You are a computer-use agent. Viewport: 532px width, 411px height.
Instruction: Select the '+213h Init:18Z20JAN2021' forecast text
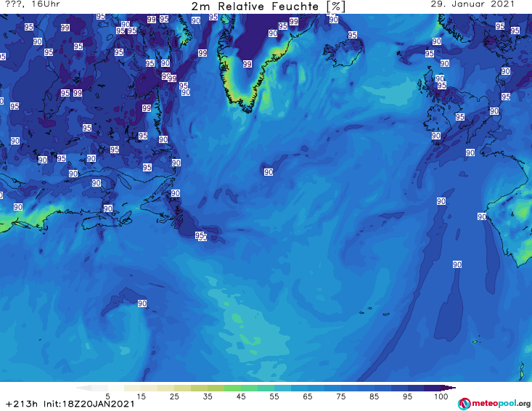click(x=70, y=404)
